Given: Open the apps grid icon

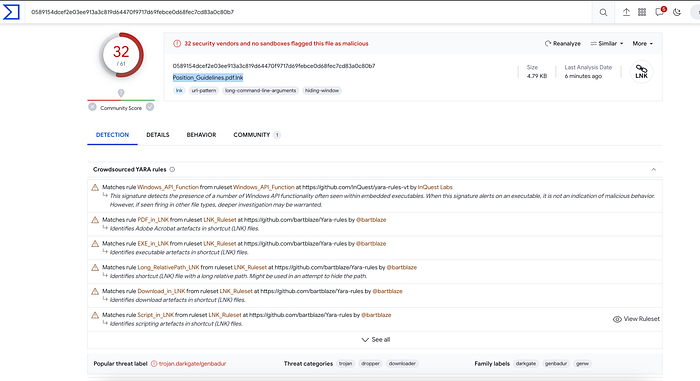Looking at the screenshot, I should 642,13.
